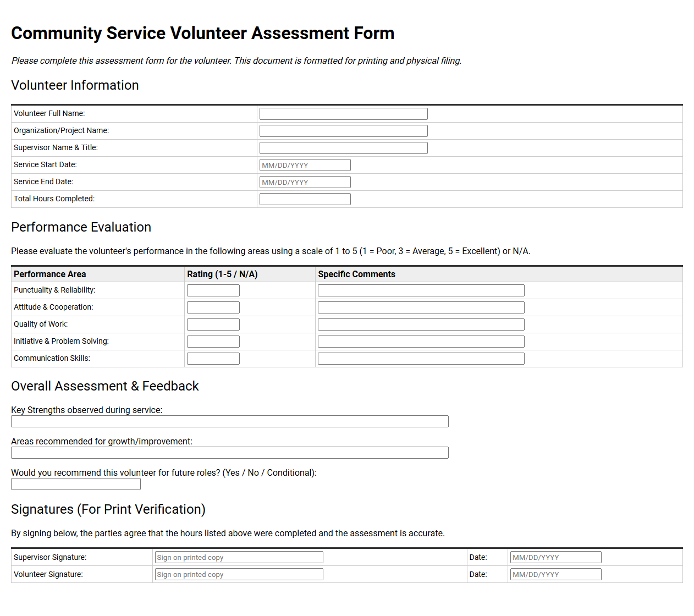Image resolution: width=694 pixels, height=616 pixels.
Task: Select the Supervisor Name & Title field
Action: point(343,148)
